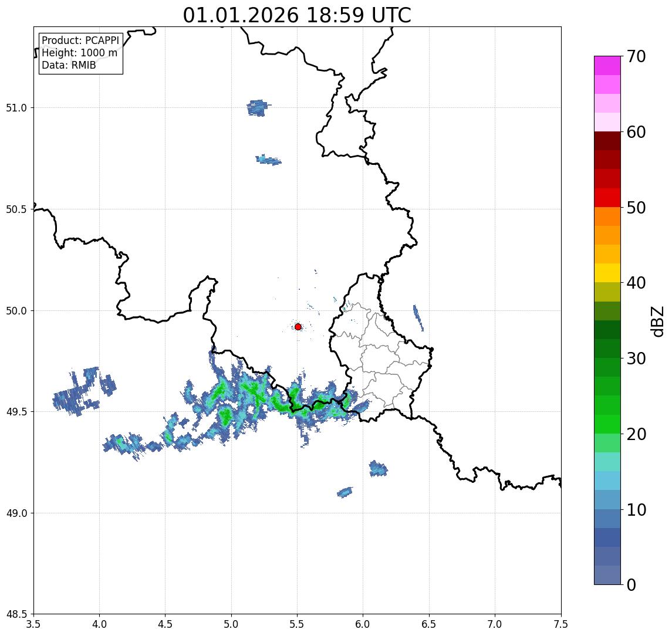Click the colorbar tick label 20
Screen dimensions: 672x636
(x=636, y=434)
